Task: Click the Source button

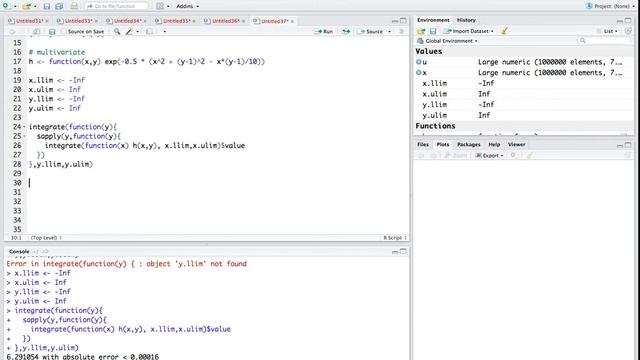Action: [x=371, y=31]
